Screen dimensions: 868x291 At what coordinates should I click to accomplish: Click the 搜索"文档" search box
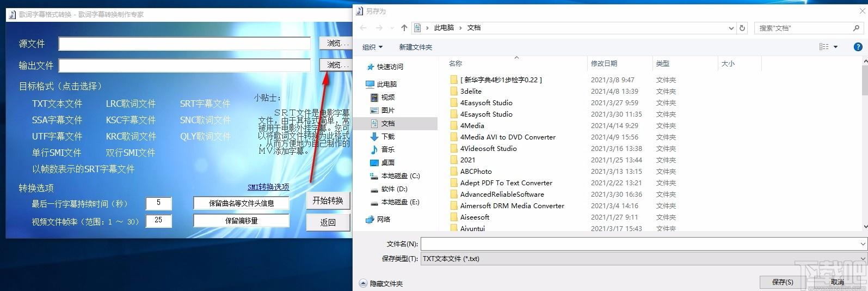coord(809,28)
